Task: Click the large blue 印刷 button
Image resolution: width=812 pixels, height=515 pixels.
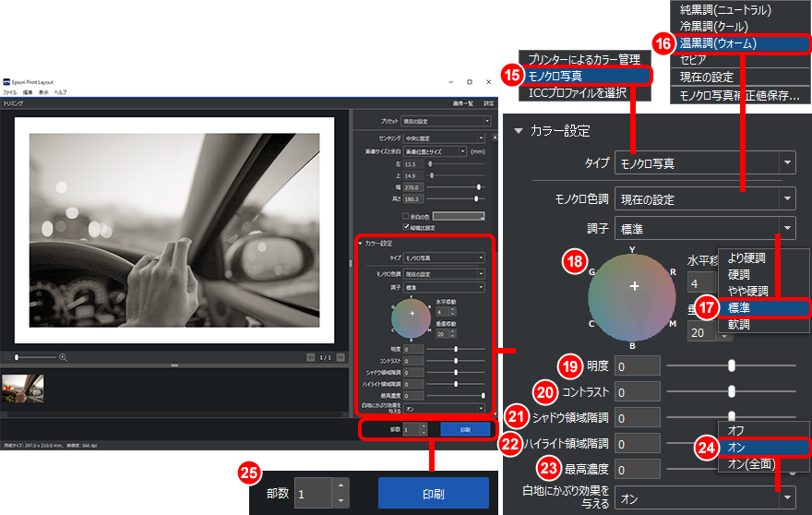Action: pos(433,494)
